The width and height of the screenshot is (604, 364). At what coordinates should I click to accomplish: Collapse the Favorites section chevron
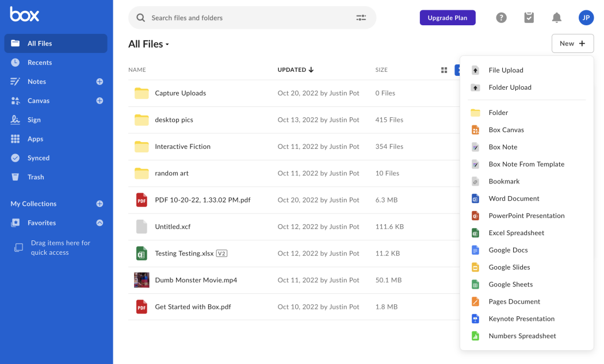click(100, 223)
